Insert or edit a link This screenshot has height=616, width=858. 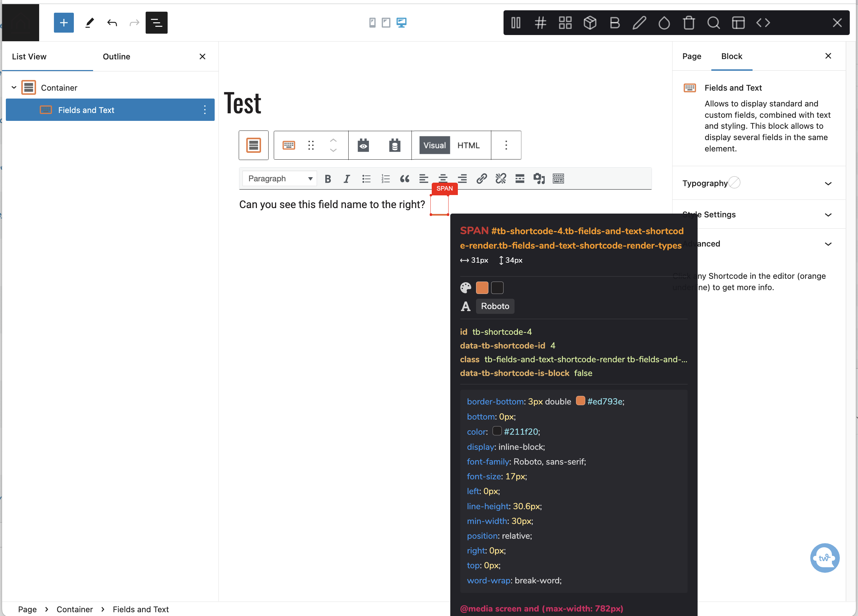[x=482, y=179]
